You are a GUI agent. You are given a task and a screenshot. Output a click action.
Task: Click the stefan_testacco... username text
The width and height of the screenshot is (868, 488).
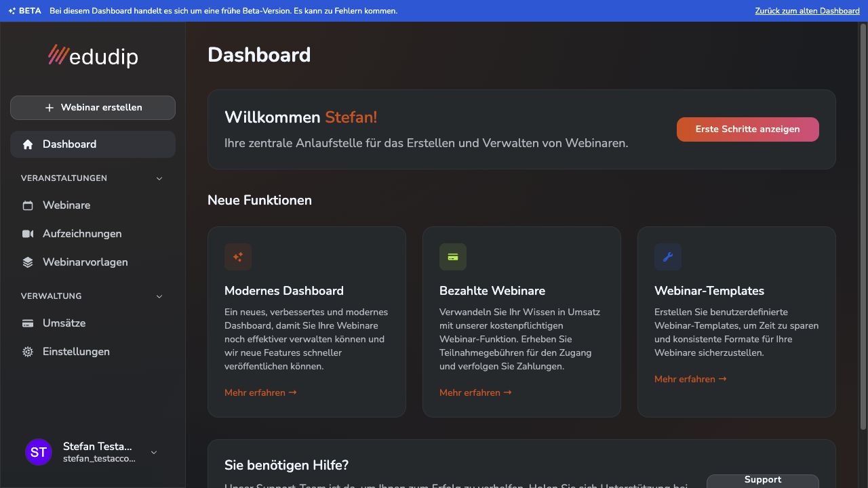tap(99, 459)
